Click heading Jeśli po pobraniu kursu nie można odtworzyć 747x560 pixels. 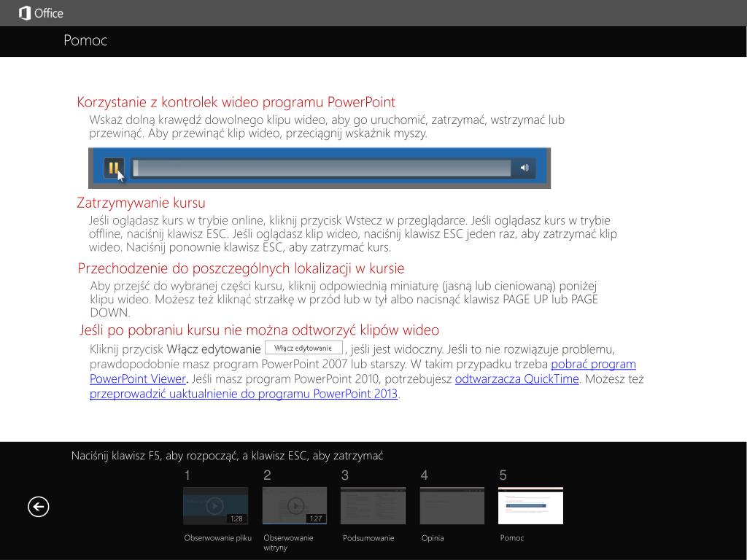259,330
